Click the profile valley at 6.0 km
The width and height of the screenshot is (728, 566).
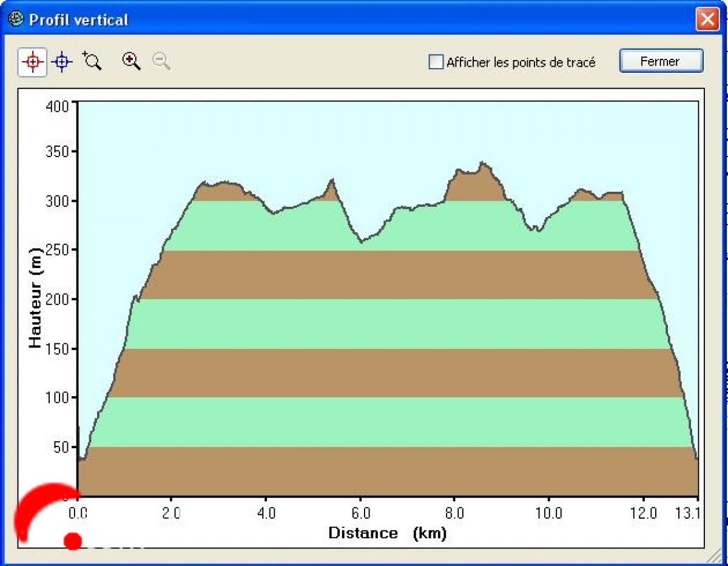[362, 241]
